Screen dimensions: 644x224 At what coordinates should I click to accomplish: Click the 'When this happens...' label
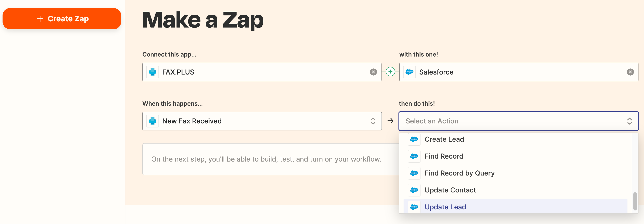172,104
